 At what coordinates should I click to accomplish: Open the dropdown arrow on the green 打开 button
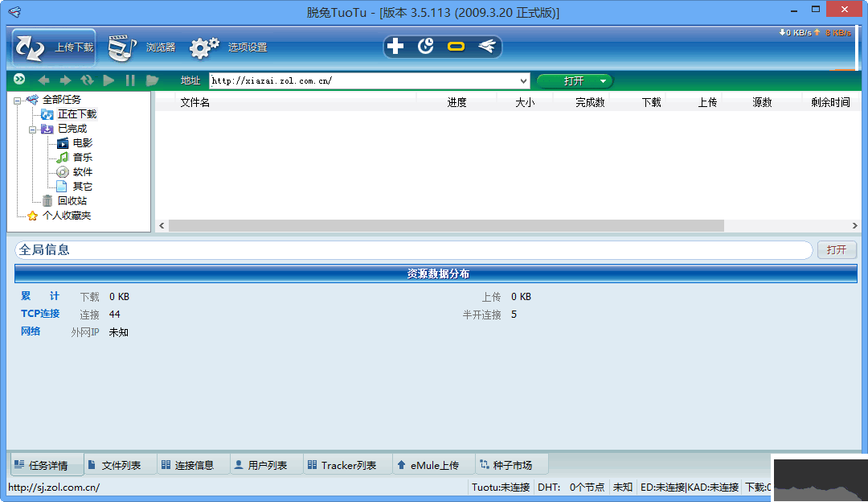coord(604,81)
